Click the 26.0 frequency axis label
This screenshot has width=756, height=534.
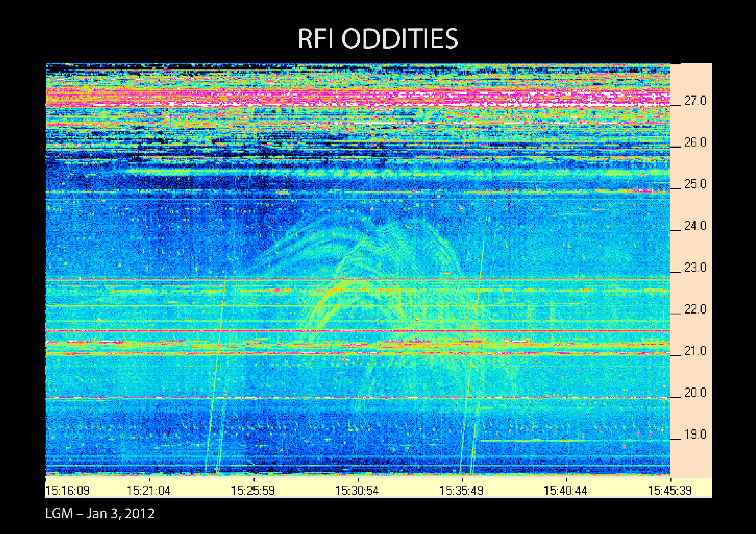tap(695, 142)
